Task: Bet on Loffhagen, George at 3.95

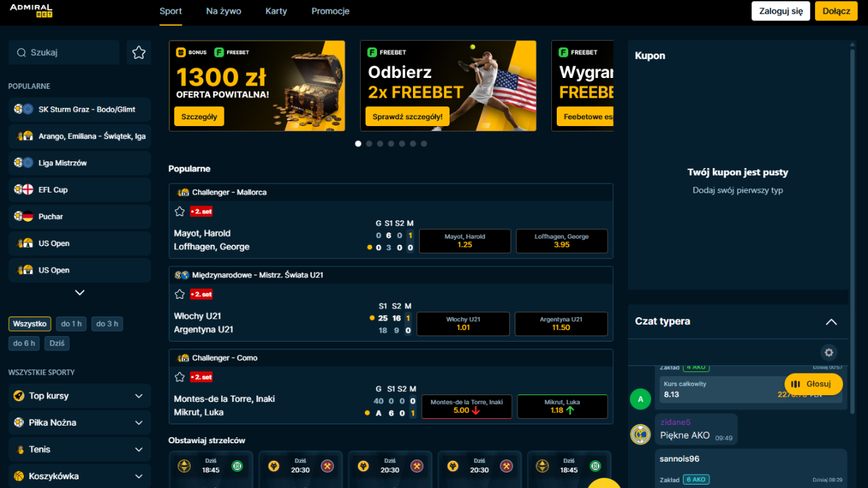Action: [561, 241]
